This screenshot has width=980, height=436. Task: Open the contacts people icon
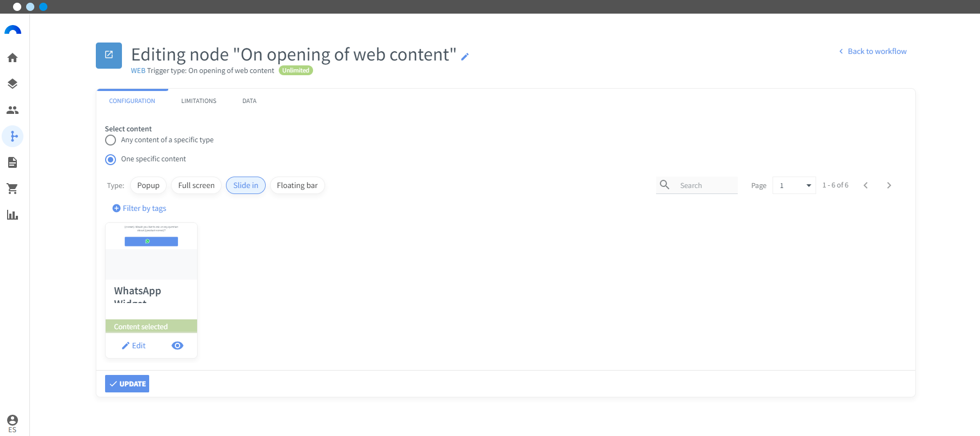tap(13, 110)
